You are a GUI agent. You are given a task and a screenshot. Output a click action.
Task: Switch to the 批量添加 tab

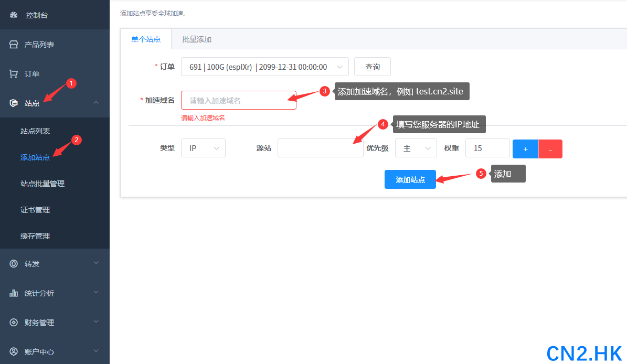tap(197, 39)
